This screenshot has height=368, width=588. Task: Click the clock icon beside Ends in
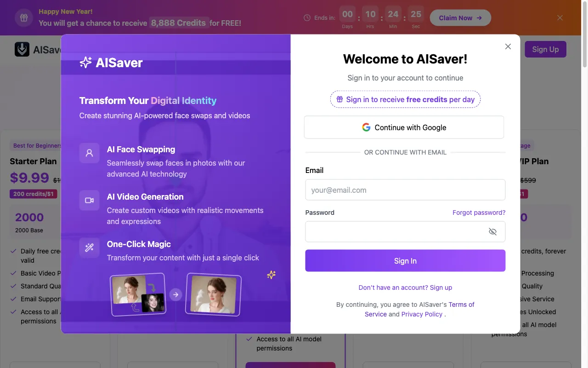point(307,18)
